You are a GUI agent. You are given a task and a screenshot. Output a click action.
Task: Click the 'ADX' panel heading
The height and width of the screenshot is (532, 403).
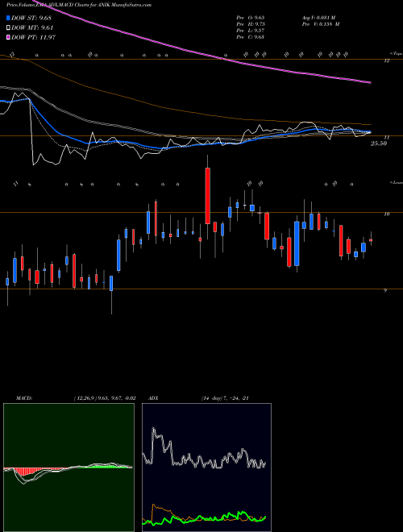(153, 398)
